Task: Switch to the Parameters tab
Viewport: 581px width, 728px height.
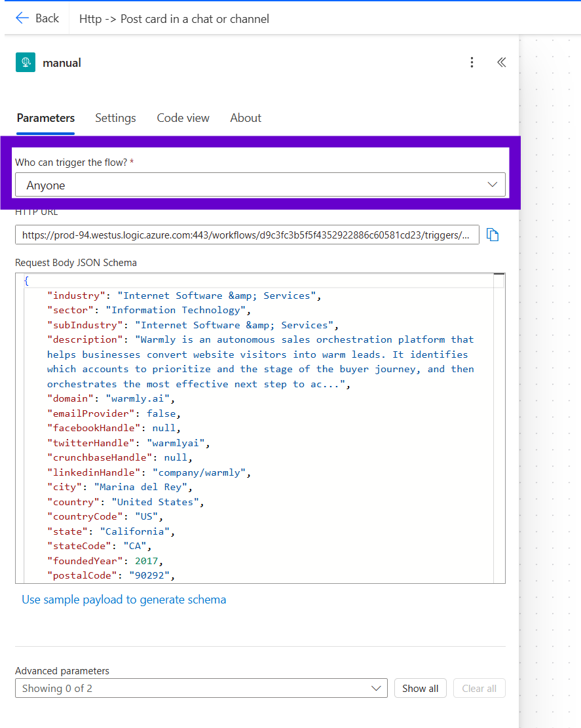Action: (46, 118)
